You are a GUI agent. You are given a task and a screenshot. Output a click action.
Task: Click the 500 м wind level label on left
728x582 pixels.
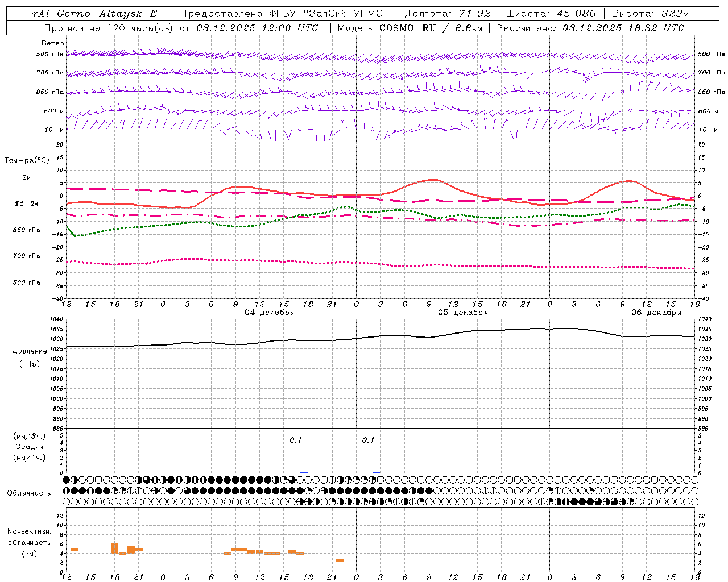pos(54,111)
